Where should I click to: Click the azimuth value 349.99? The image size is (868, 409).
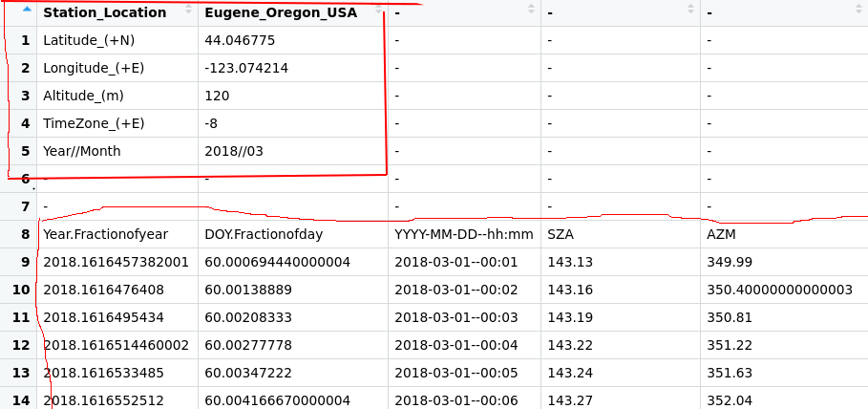point(784,262)
